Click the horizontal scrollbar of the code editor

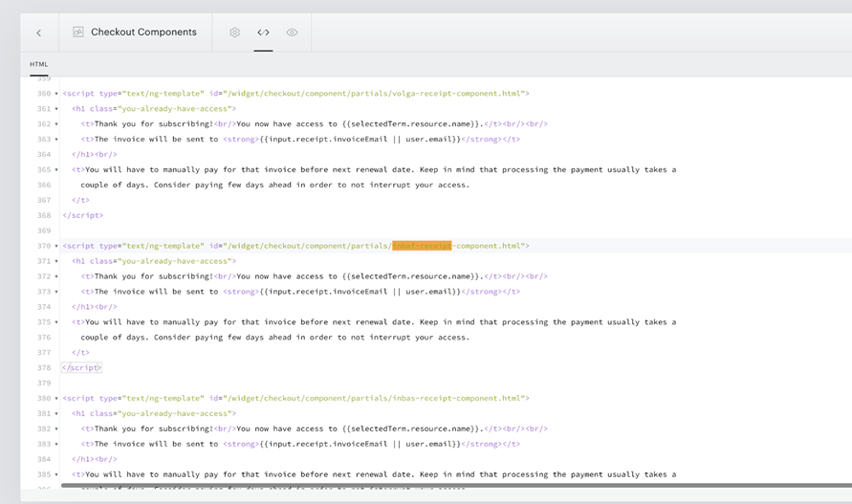pyautogui.click(x=456, y=486)
